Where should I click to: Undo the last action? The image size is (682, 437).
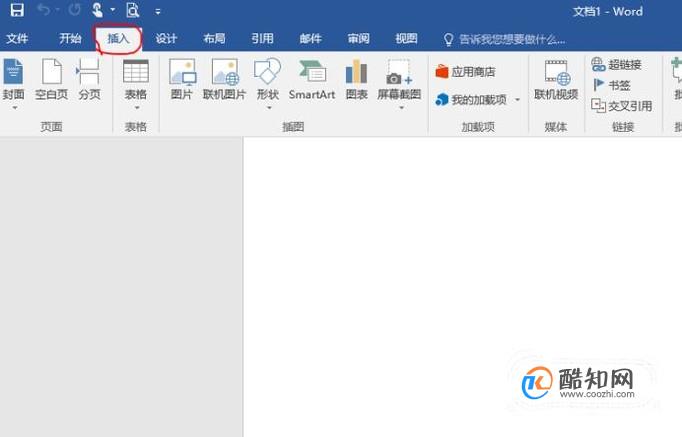[x=43, y=10]
